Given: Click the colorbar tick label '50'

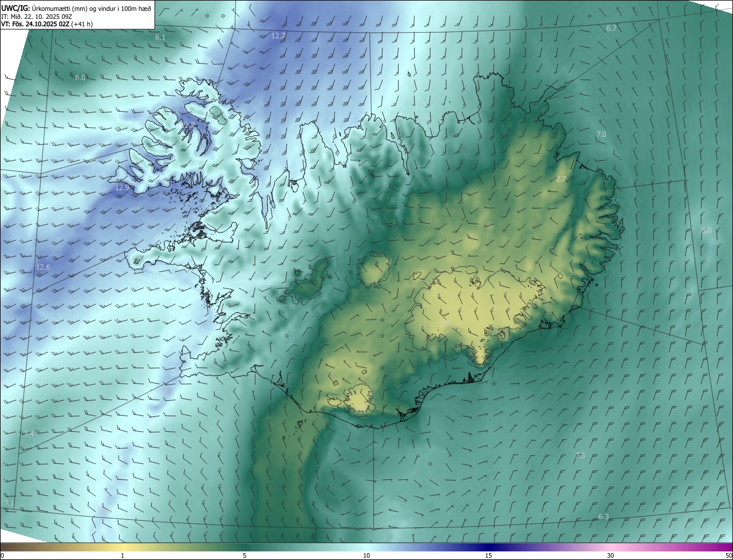Looking at the screenshot, I should (x=728, y=555).
